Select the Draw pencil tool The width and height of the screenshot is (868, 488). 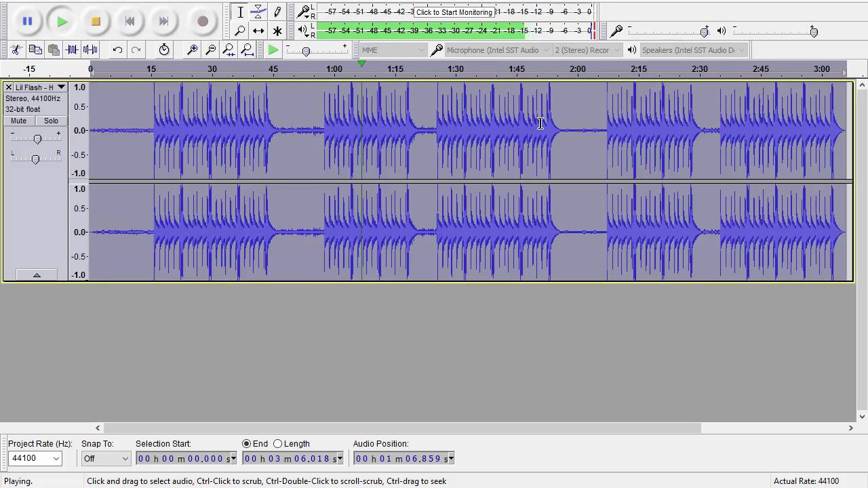pyautogui.click(x=277, y=12)
